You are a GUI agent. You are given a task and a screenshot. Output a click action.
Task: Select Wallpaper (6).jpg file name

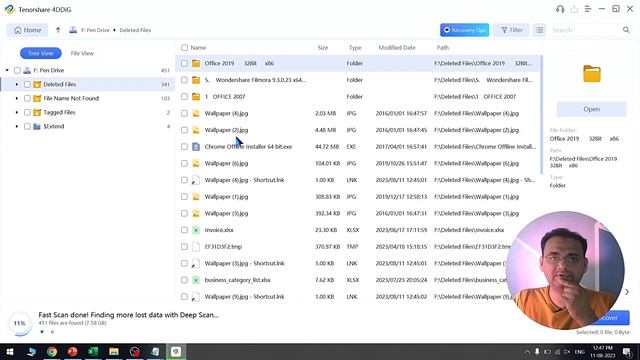(226, 163)
